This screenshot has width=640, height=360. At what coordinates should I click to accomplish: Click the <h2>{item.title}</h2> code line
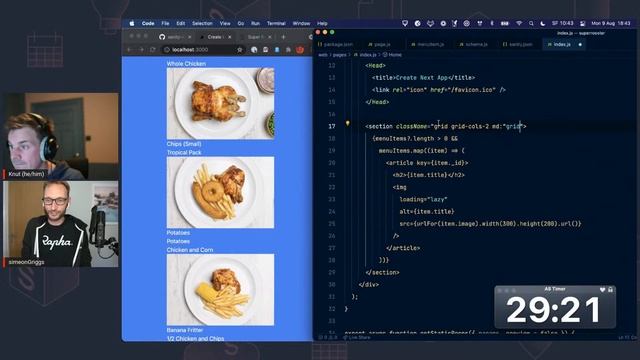tap(429, 175)
